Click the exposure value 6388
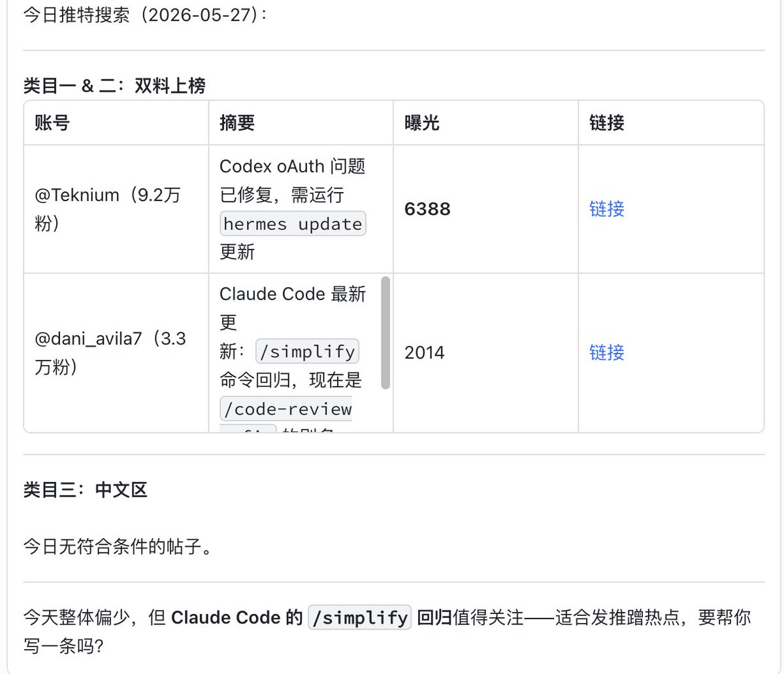Image resolution: width=784 pixels, height=674 pixels. (427, 209)
